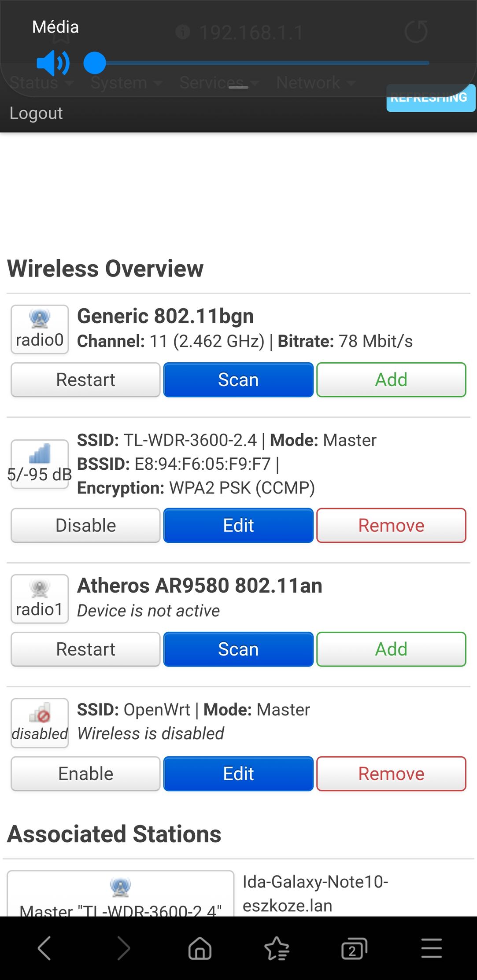This screenshot has height=980, width=477.
Task: Click the Logout link
Action: (x=36, y=113)
